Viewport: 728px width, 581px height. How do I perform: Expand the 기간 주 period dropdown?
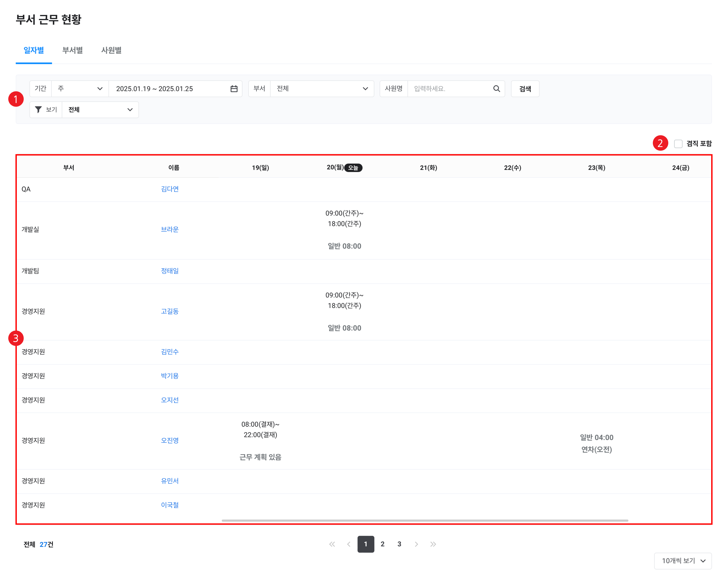[80, 89]
